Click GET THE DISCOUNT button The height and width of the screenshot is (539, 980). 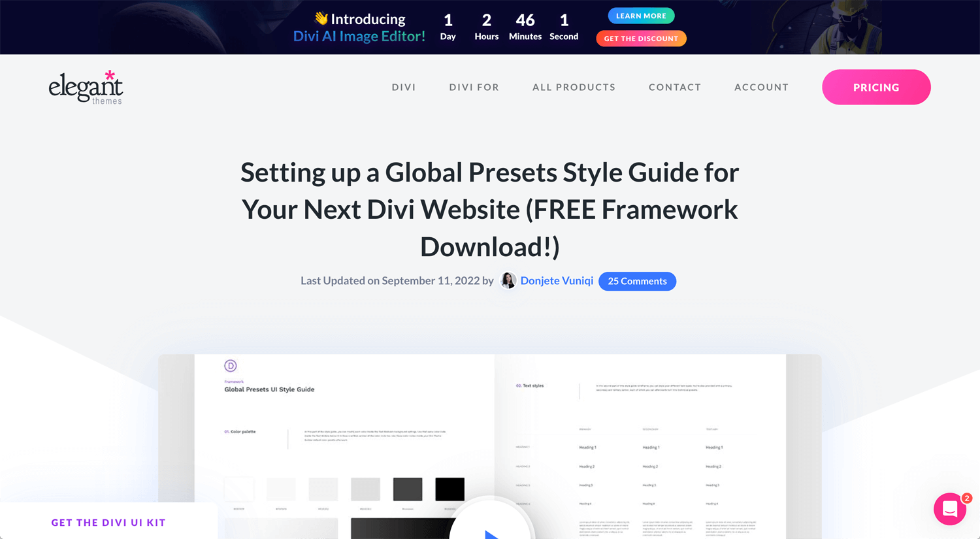coord(641,39)
